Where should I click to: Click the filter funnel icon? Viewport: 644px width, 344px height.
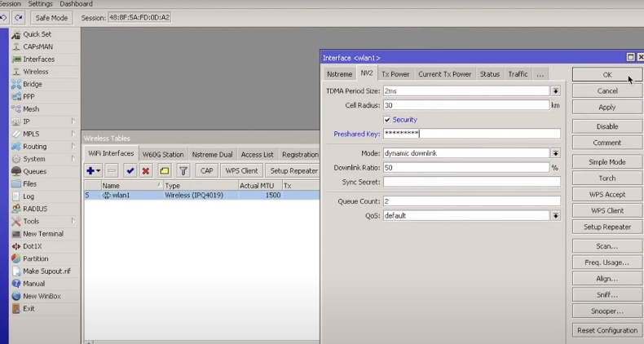point(183,170)
